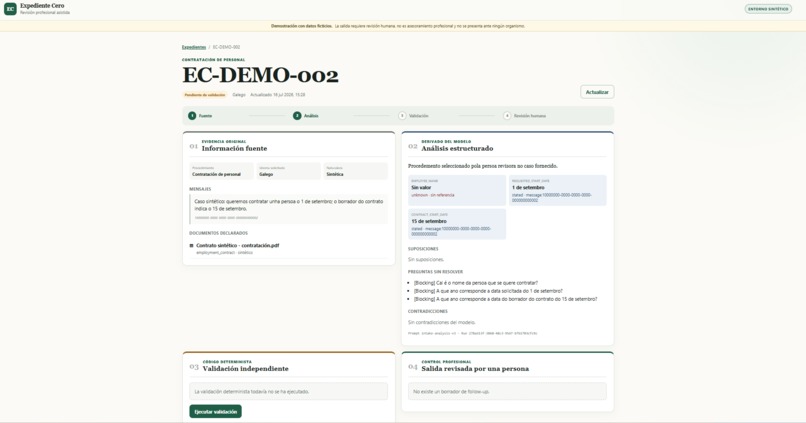Select step 4 Revisión humana circle

[x=507, y=116]
